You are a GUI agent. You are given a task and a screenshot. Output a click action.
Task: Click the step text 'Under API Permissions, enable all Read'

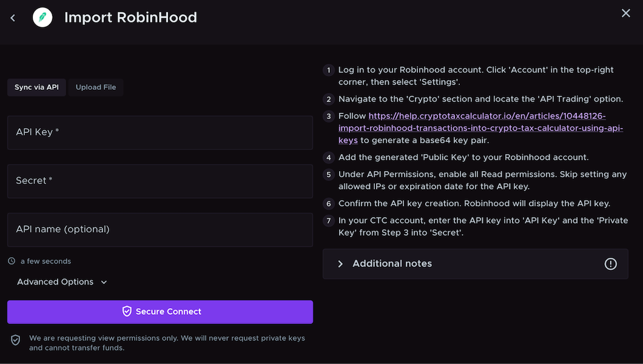point(482,180)
